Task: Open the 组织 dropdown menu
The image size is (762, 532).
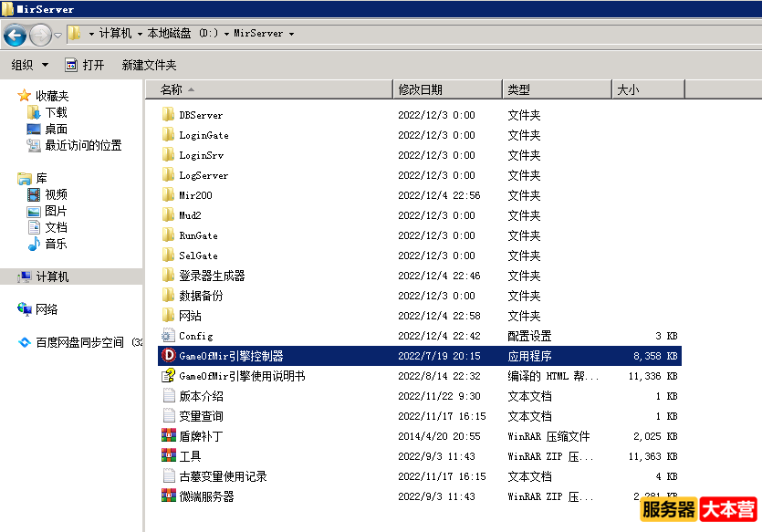Action: (x=29, y=65)
